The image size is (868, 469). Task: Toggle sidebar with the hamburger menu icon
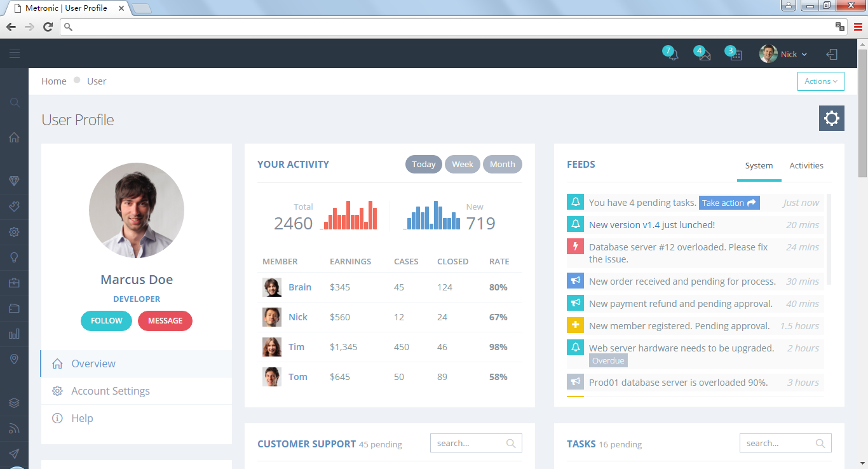click(x=15, y=55)
